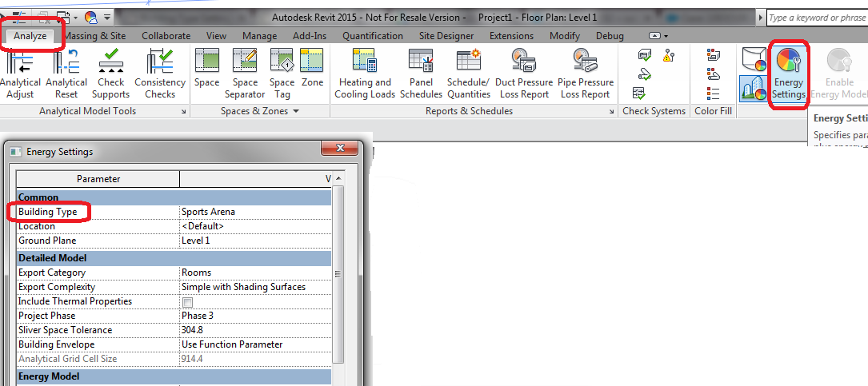Click the Energy Model section header
The image size is (868, 386).
pos(174,376)
